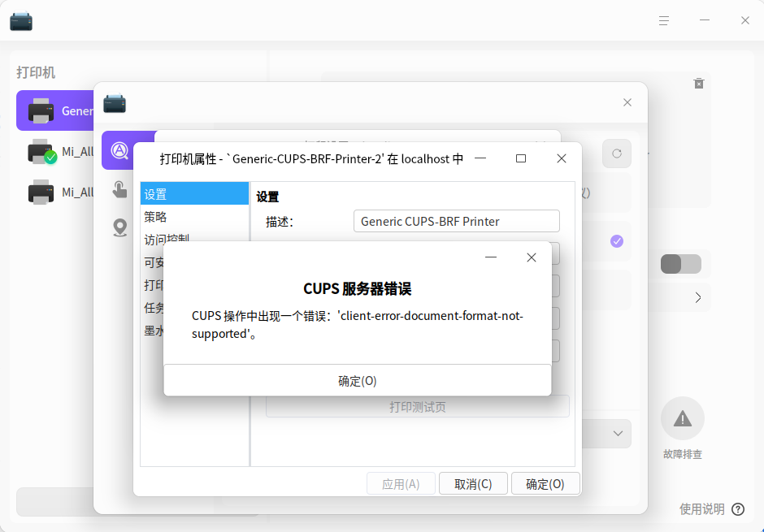Click the printer icon in troubleshooting dialog header
Viewport: 764px width, 532px height.
point(115,102)
